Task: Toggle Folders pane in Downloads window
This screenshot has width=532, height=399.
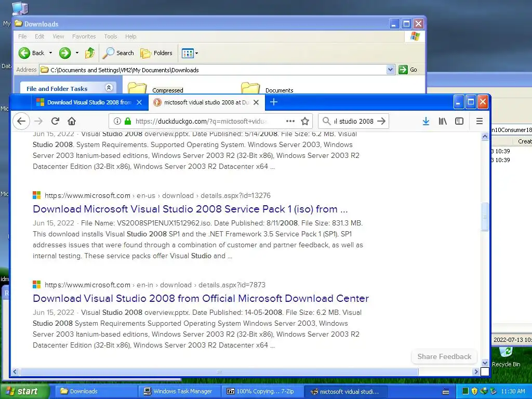Action: (156, 53)
